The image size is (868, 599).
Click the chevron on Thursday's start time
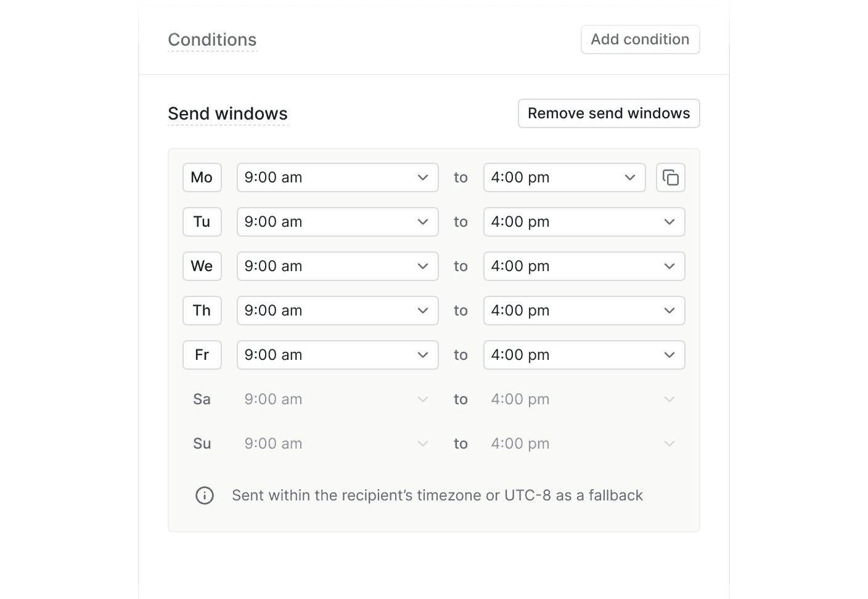pyautogui.click(x=423, y=311)
